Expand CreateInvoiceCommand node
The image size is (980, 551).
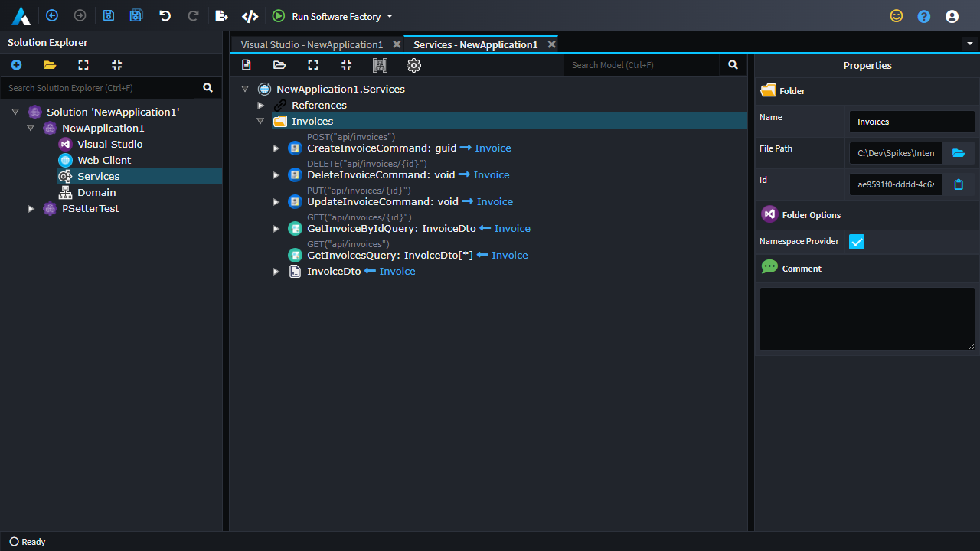pyautogui.click(x=276, y=148)
